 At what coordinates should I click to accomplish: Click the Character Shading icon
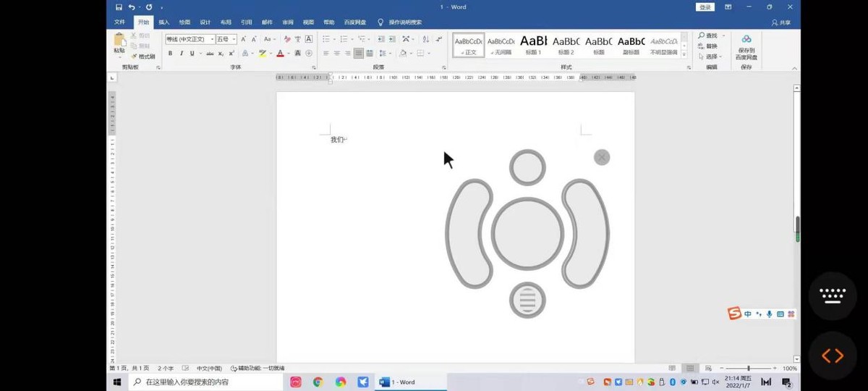point(298,54)
